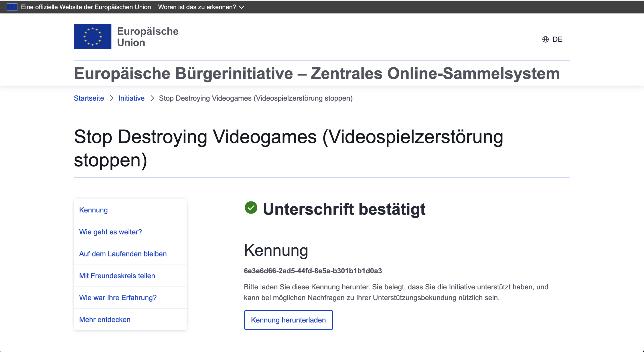Open 'Wie war Ihre Erfahrung?' menu item

(x=118, y=297)
